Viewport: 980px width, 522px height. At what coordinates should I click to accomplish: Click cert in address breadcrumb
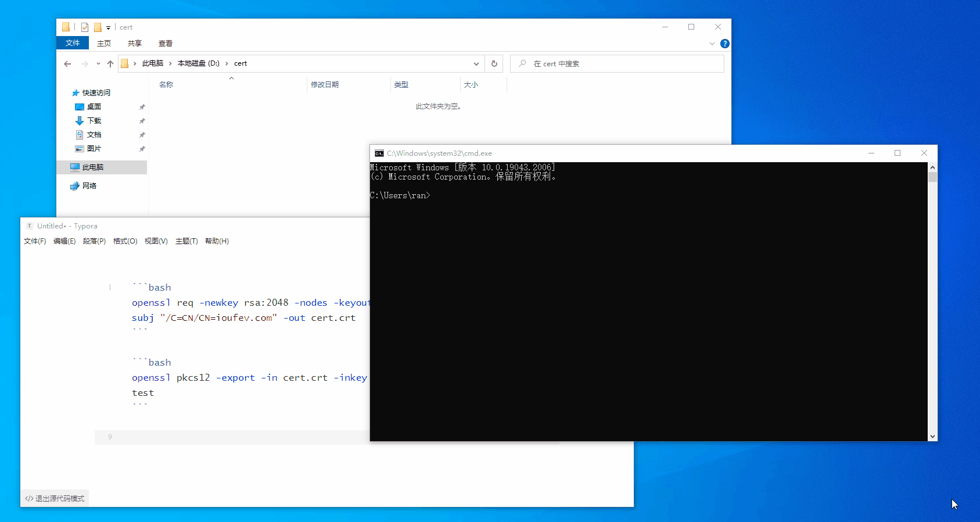[240, 63]
